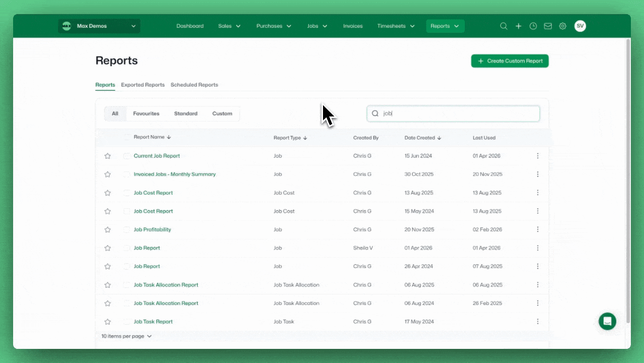Click the SV user avatar
The image size is (644, 363).
coord(580,26)
